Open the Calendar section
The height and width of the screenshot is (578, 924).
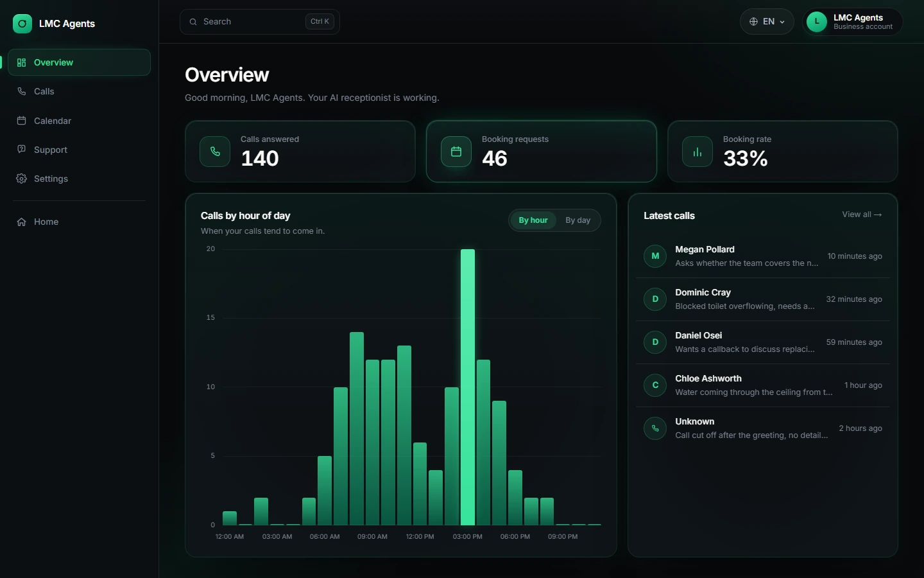pyautogui.click(x=79, y=121)
